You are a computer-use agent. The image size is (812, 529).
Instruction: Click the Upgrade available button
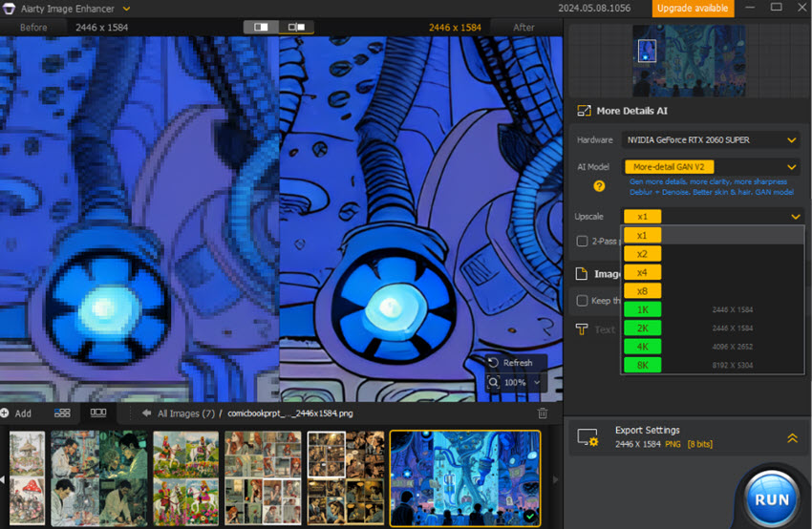[x=693, y=9]
